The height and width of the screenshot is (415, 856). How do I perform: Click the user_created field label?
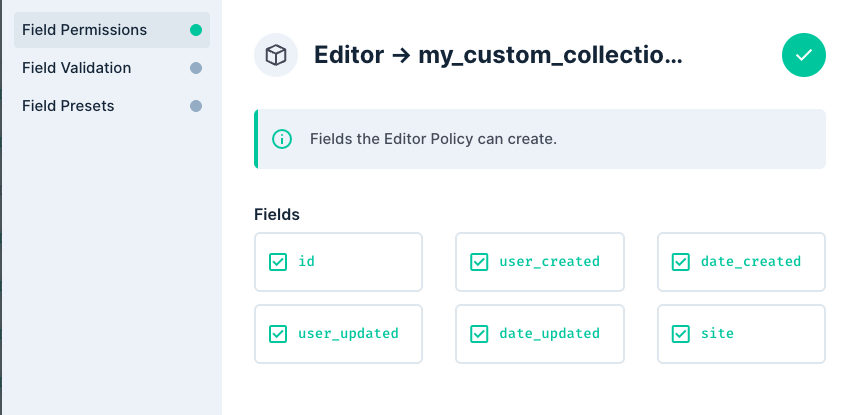549,262
